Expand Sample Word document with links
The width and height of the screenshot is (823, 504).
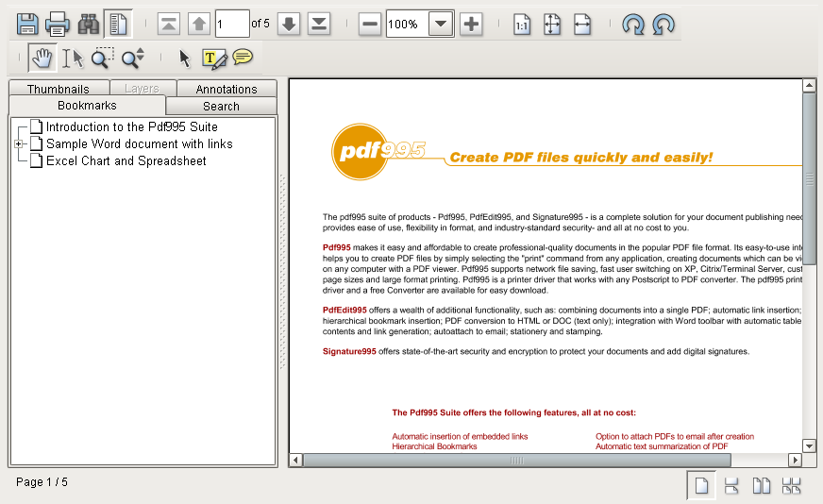(x=18, y=143)
